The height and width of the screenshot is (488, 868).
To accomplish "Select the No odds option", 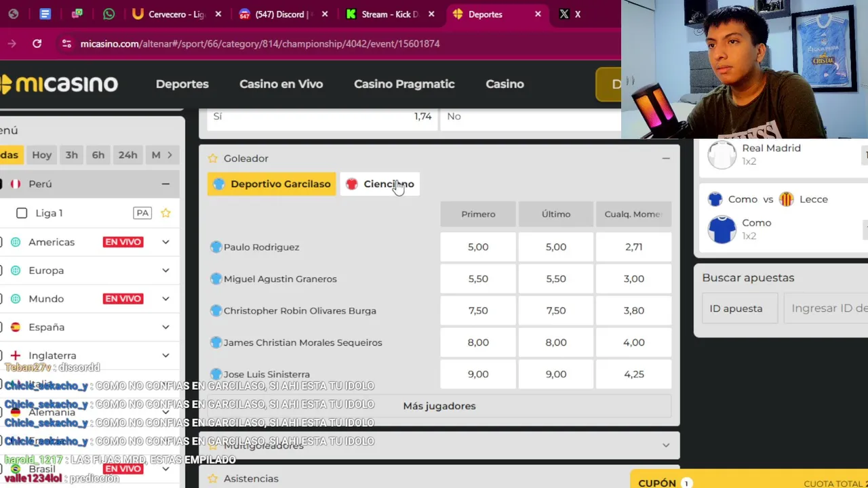I will (x=532, y=117).
